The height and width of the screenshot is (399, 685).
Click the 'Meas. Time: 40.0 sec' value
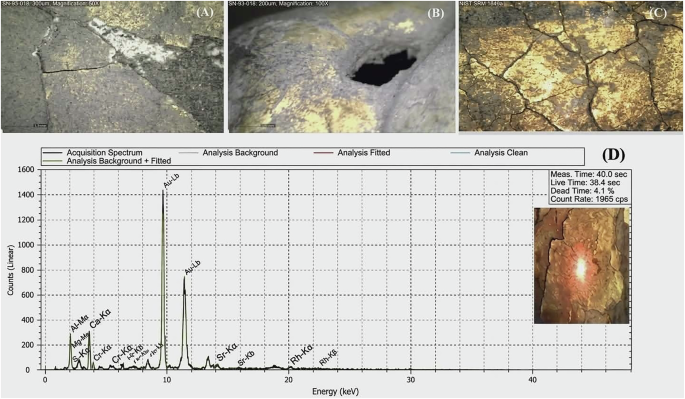tap(588, 174)
